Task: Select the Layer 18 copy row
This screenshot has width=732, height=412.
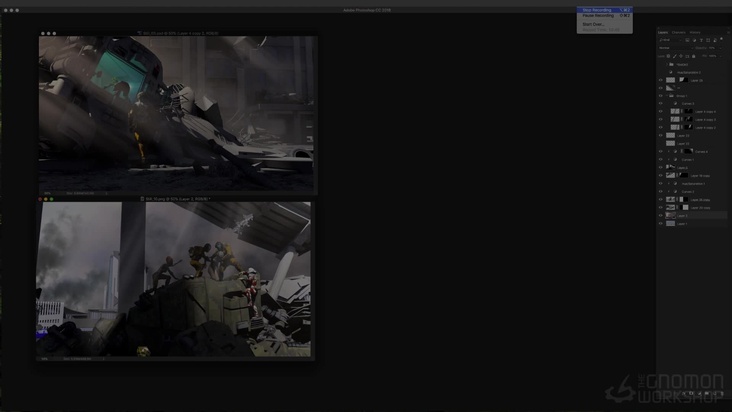Action: [x=692, y=175]
